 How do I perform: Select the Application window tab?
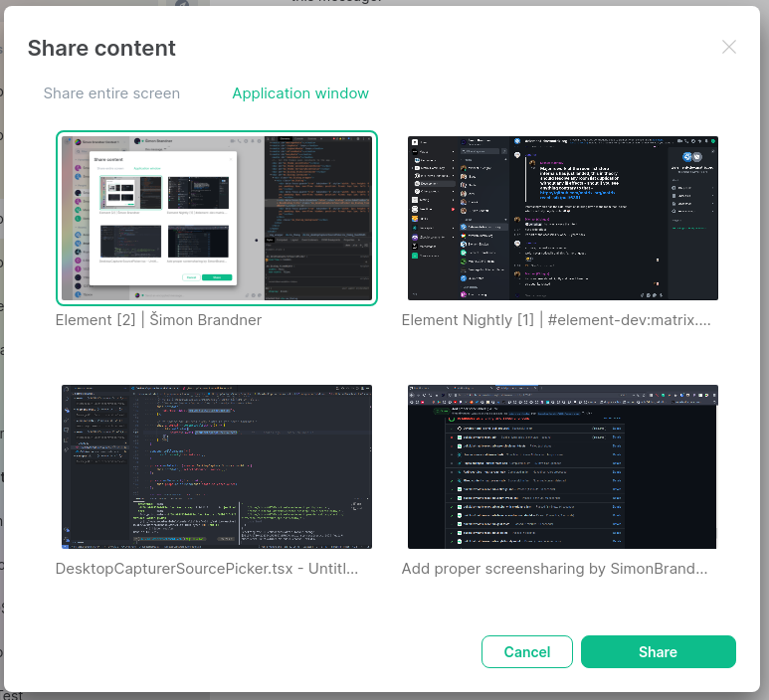click(300, 93)
